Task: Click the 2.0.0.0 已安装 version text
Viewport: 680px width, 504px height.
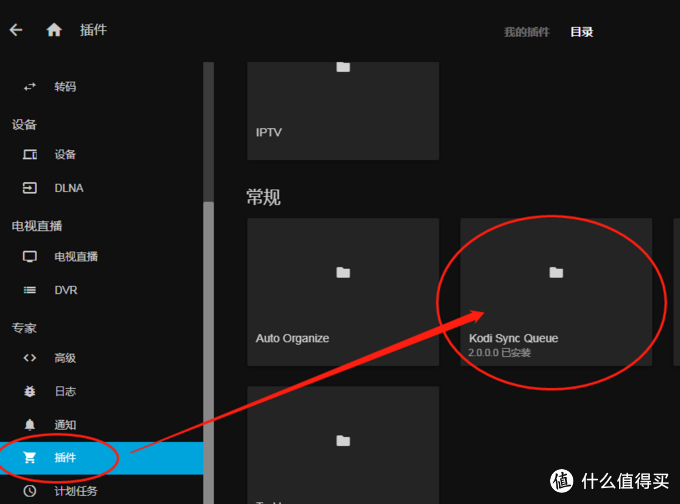Action: point(500,353)
